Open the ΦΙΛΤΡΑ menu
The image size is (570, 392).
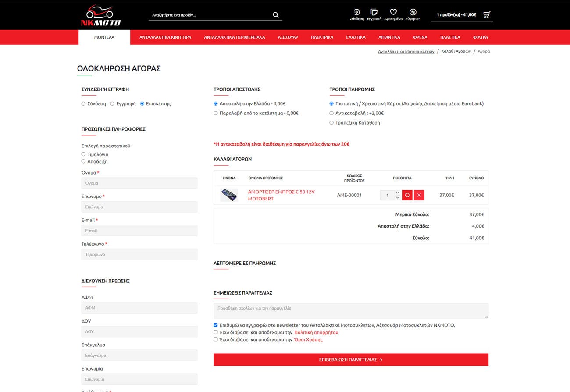[x=481, y=37]
